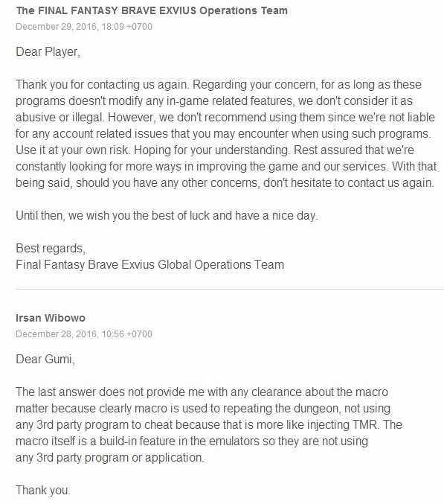Click the 'macro itself is a build-in feature' line

pos(192,441)
